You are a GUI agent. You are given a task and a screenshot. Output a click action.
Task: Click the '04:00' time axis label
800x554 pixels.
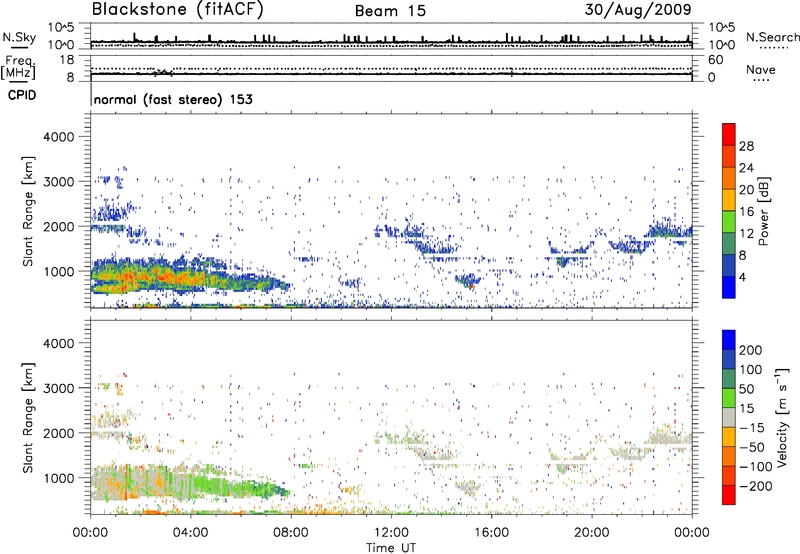click(190, 533)
